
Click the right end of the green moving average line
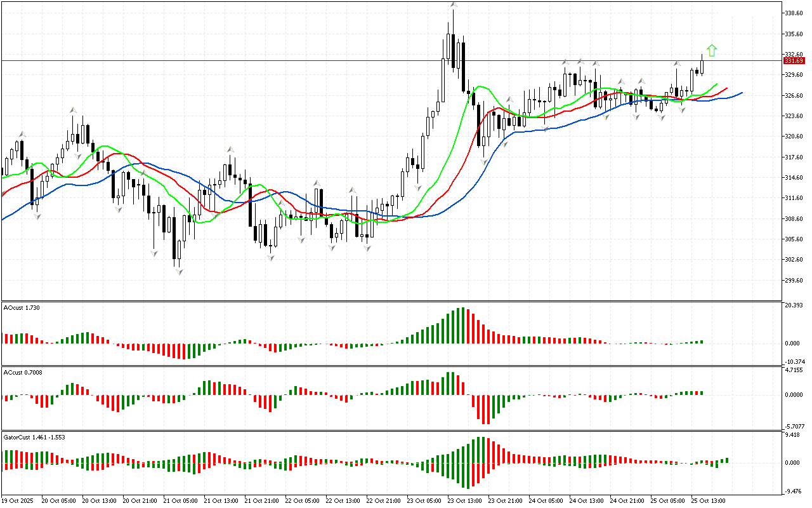[x=716, y=84]
